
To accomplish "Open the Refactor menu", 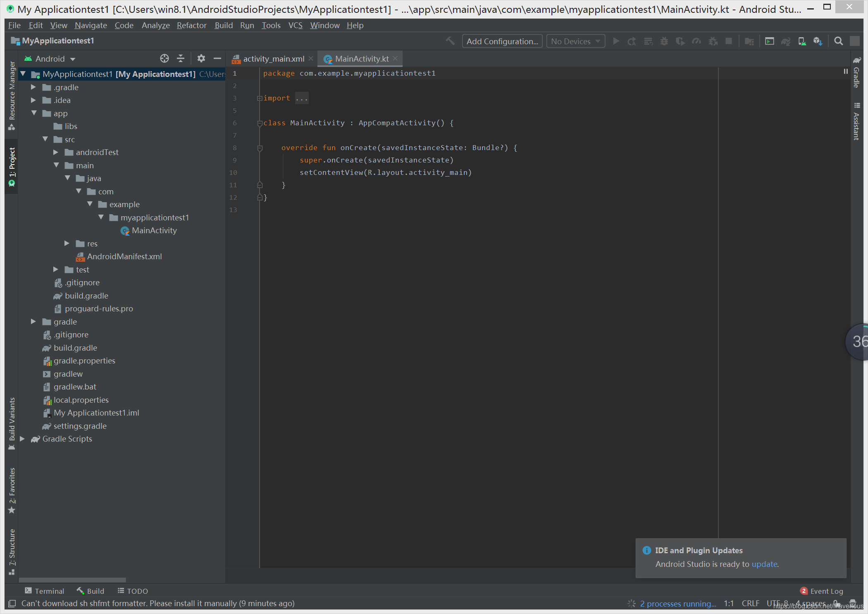I will [191, 25].
